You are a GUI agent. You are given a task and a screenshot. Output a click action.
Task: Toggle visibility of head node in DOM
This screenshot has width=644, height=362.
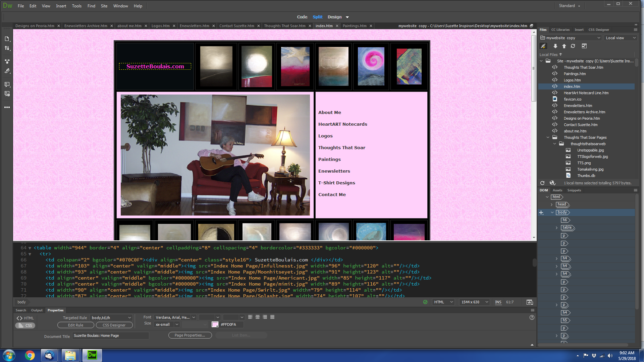pyautogui.click(x=551, y=204)
